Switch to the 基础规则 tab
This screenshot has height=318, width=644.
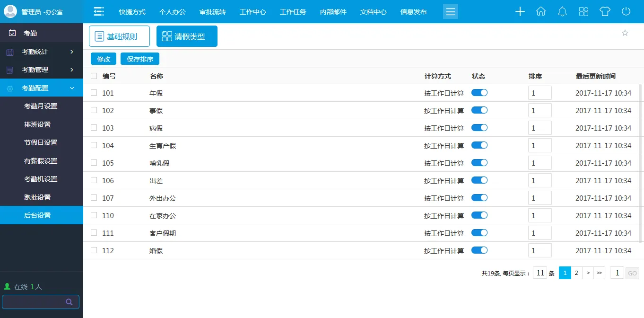coord(119,36)
